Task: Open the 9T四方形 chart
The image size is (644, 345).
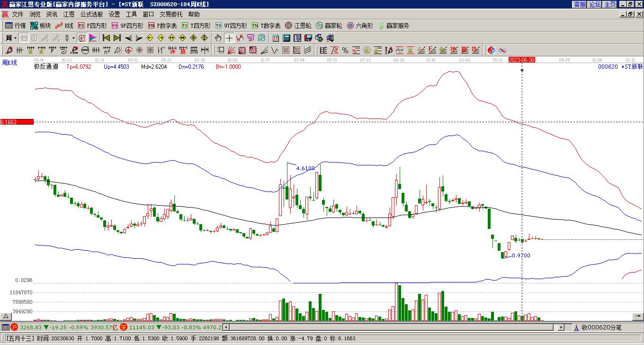Action: click(231, 26)
